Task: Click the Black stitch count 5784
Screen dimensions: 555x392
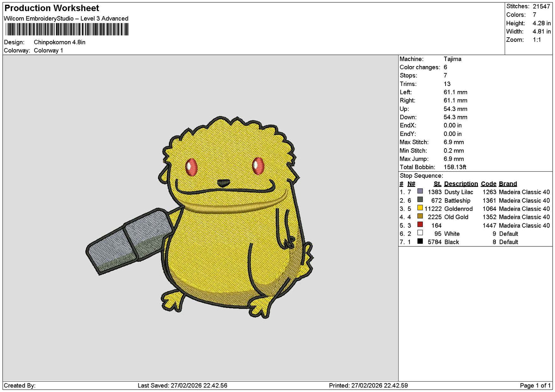Action: pos(434,242)
